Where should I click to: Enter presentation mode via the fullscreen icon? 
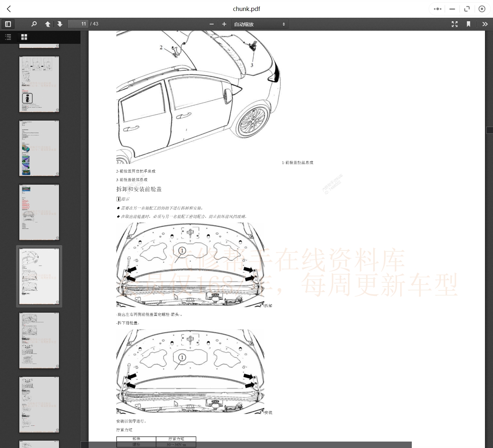pos(454,24)
